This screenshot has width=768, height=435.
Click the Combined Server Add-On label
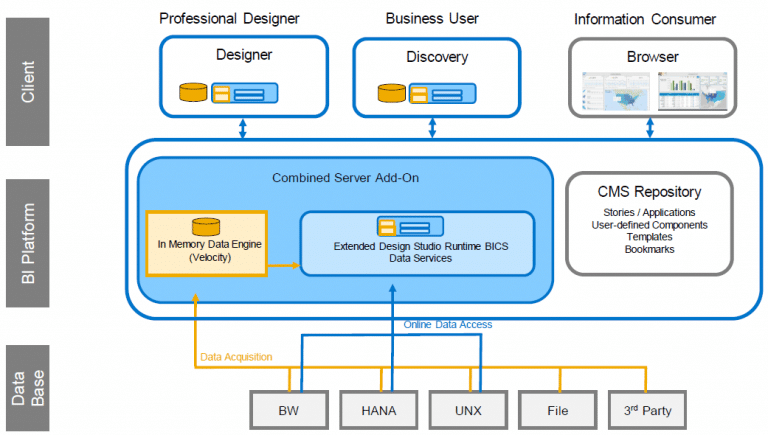[345, 178]
